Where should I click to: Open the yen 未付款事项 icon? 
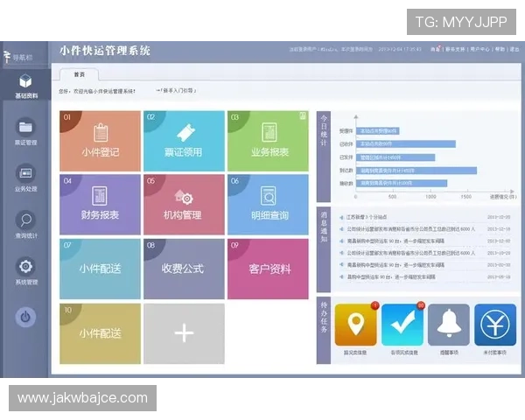(495, 325)
